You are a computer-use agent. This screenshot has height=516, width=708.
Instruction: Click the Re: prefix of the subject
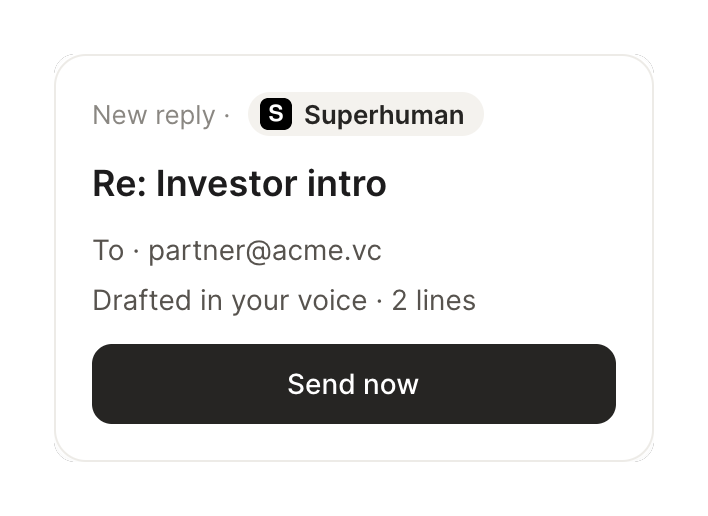pyautogui.click(x=120, y=184)
